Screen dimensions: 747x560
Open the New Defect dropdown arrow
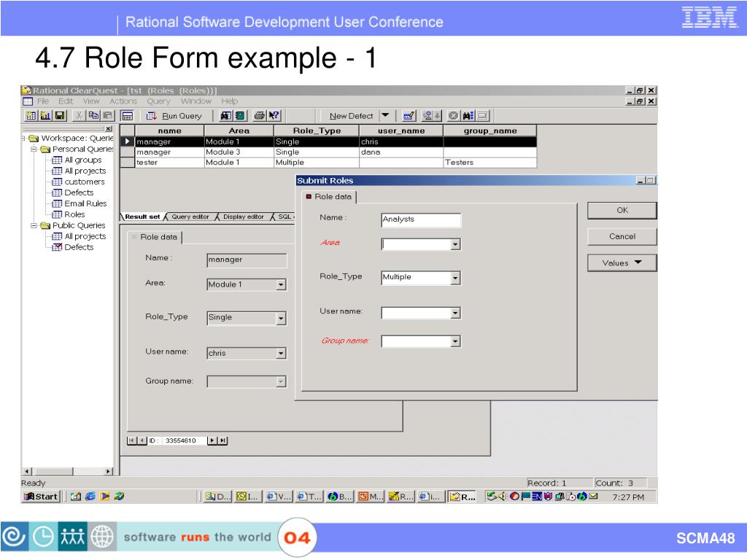click(x=385, y=115)
